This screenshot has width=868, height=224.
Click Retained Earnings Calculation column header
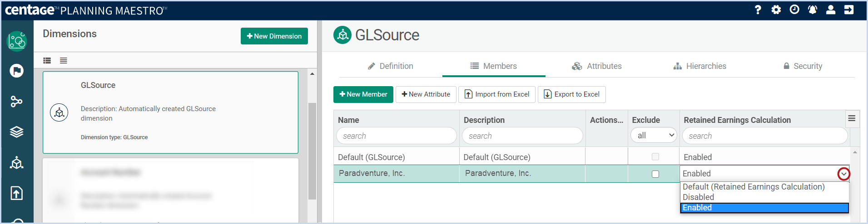[737, 120]
